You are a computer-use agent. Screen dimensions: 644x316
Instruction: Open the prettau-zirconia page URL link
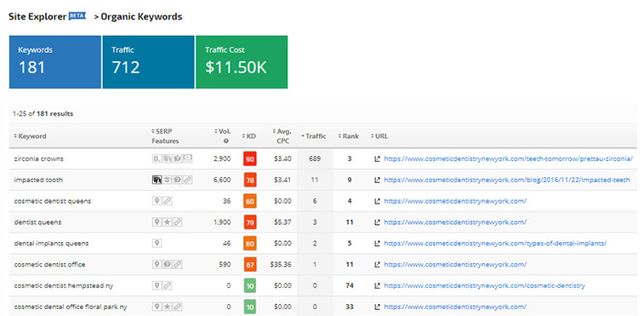(x=509, y=158)
